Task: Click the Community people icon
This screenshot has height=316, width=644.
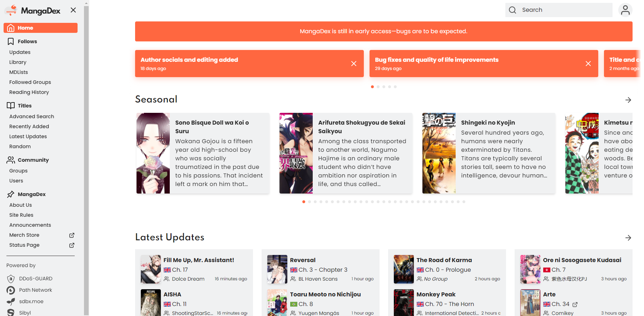Action: (11, 160)
